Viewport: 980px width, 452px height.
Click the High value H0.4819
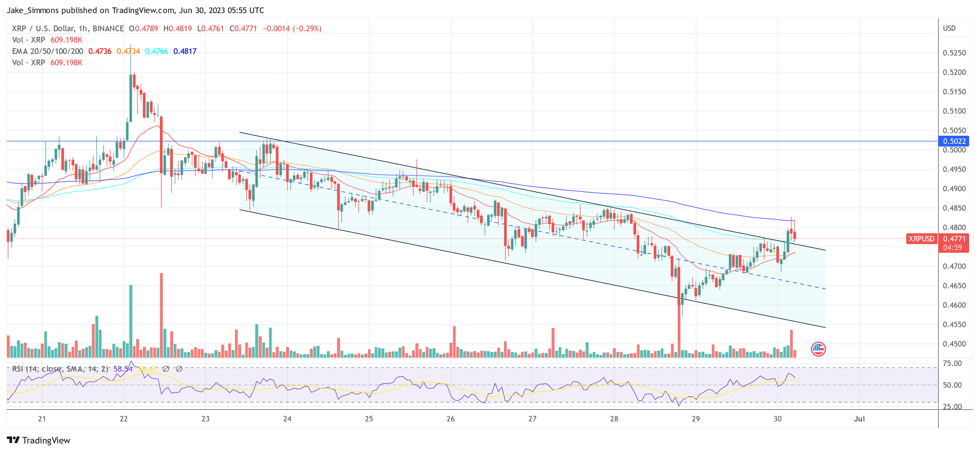tap(178, 29)
